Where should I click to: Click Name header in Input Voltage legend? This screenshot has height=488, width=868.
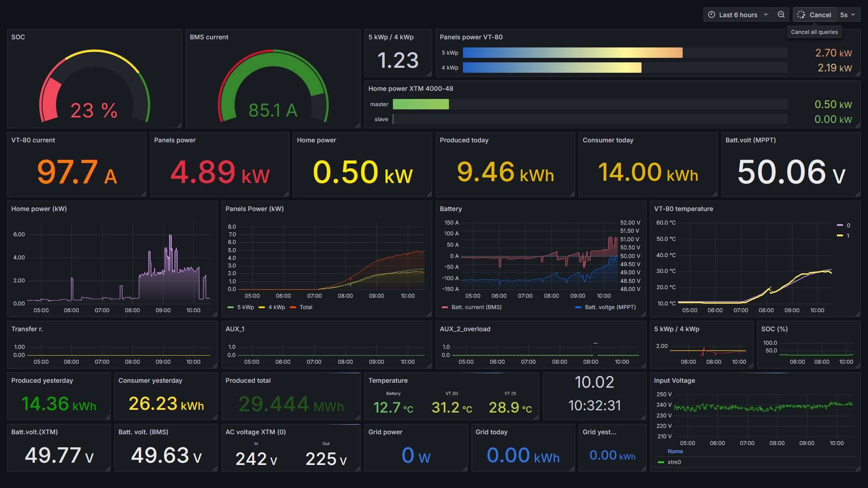coord(675,451)
